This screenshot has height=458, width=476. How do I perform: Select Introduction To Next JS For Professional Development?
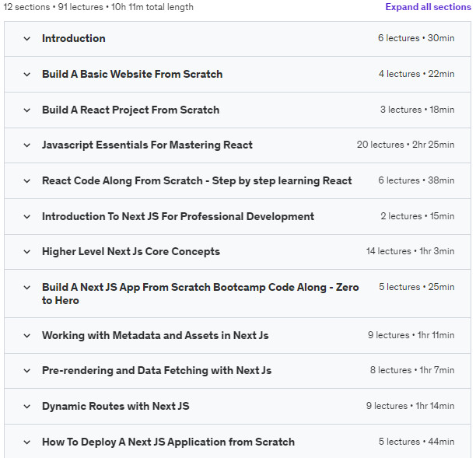[178, 216]
